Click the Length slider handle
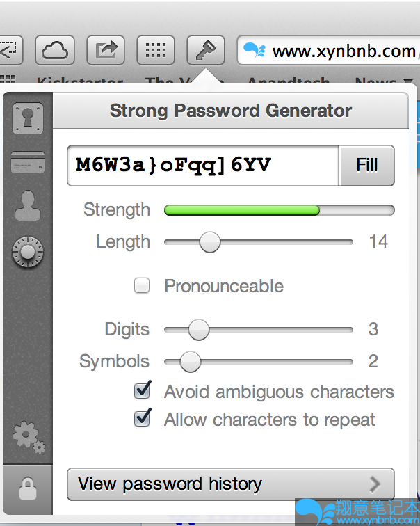Viewport: 420px width, 526px height. [209, 242]
